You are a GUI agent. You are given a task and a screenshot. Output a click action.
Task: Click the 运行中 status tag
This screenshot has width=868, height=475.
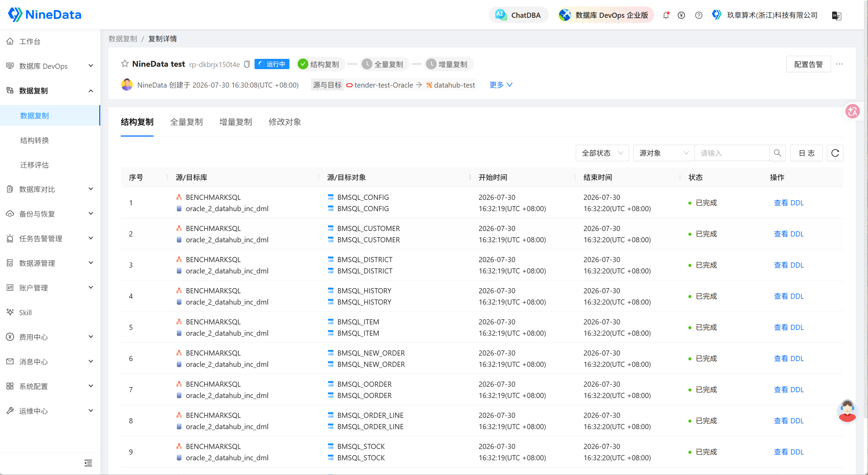pos(272,64)
